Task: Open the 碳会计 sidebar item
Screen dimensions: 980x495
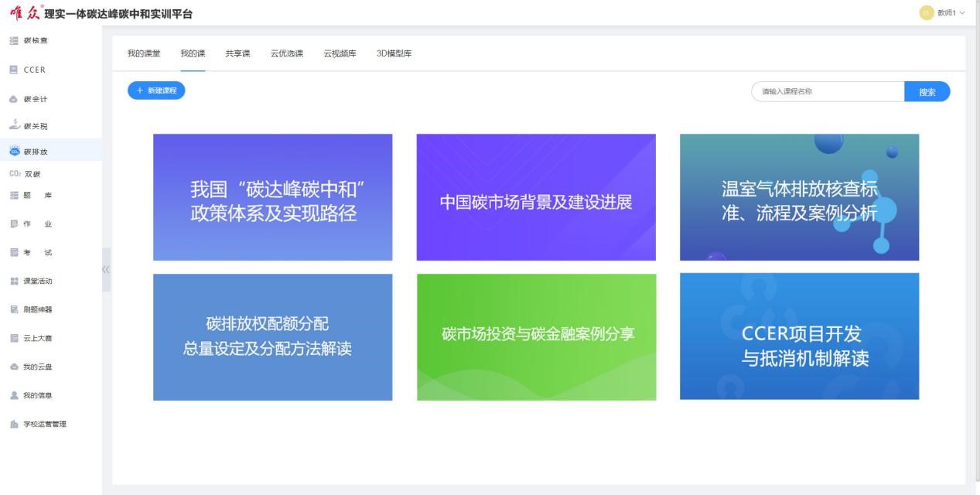Action: 35,99
